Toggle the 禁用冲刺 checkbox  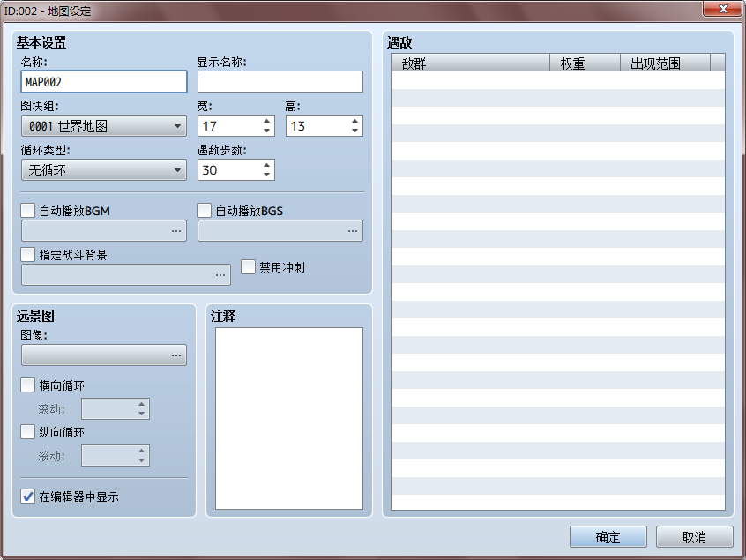(x=248, y=267)
